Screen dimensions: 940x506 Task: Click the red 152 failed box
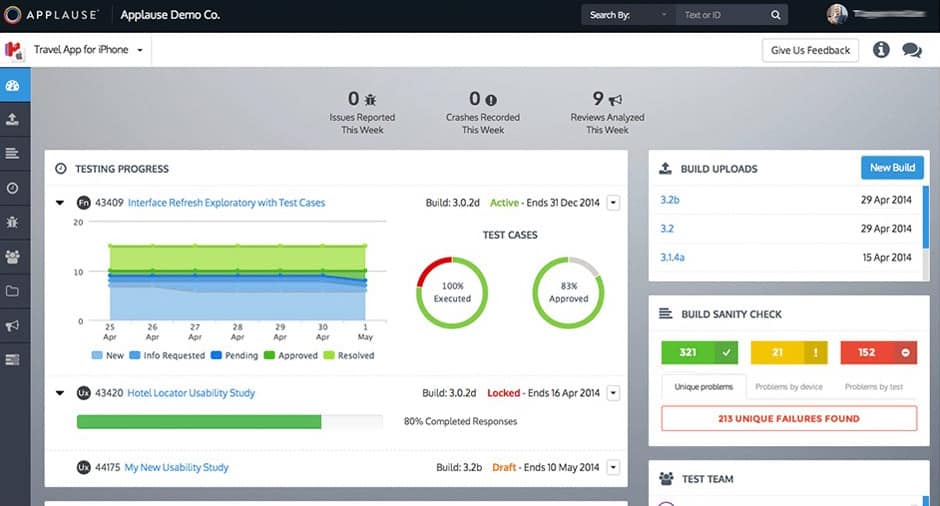[878, 353]
